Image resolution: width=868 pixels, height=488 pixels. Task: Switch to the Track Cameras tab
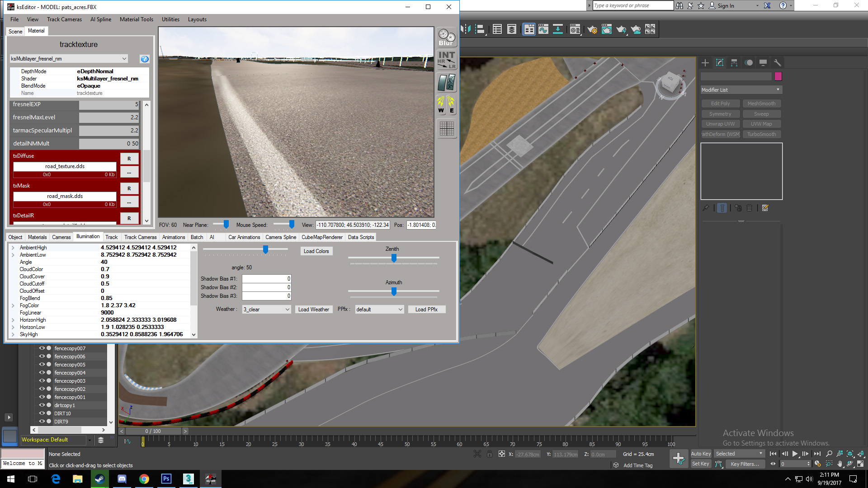140,237
